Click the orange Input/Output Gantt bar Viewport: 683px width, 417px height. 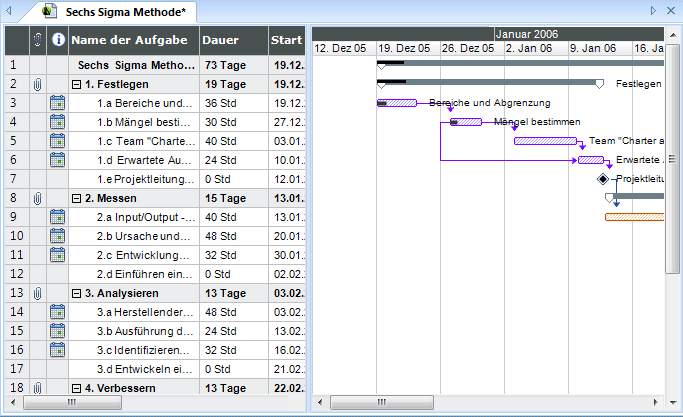pos(635,217)
